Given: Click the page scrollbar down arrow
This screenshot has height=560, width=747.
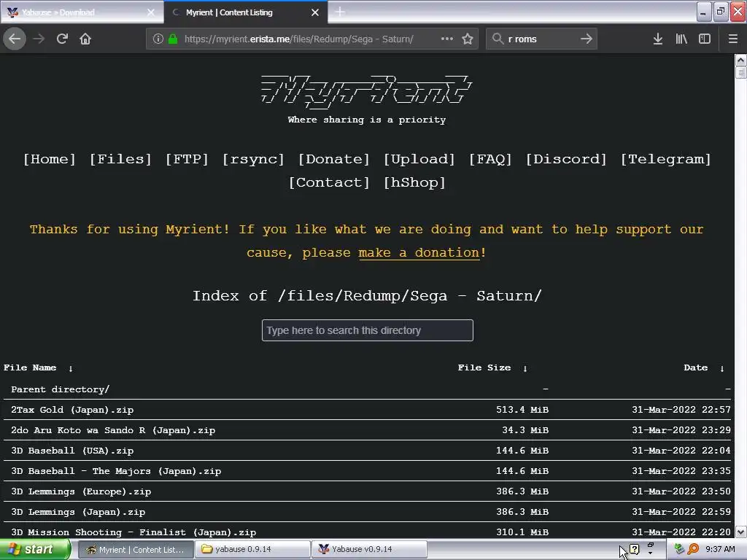Looking at the screenshot, I should 740,532.
